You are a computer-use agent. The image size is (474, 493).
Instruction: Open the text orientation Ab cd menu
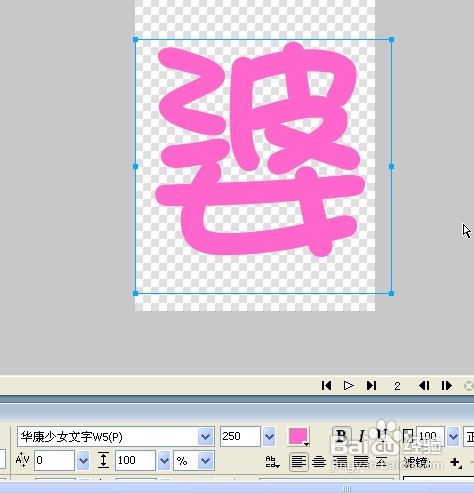point(272,462)
